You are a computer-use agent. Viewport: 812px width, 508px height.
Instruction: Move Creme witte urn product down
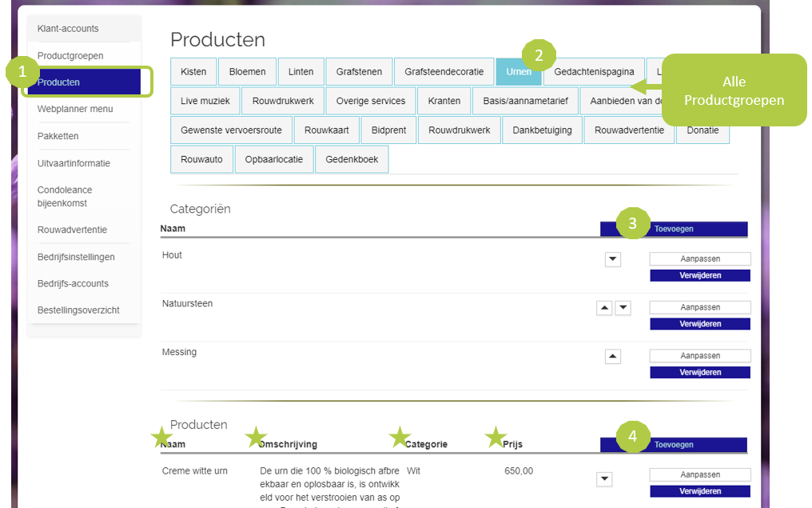605,479
